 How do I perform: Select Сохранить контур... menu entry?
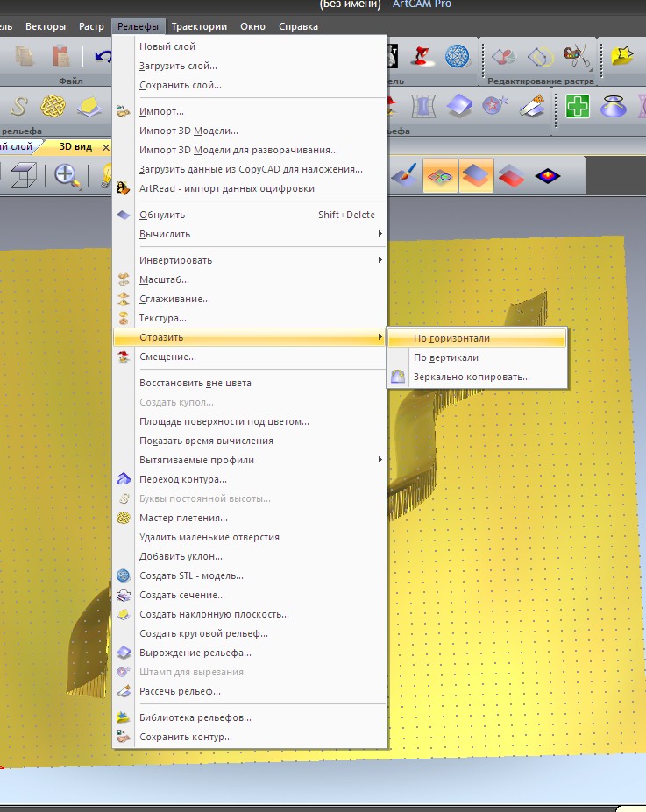click(250, 737)
